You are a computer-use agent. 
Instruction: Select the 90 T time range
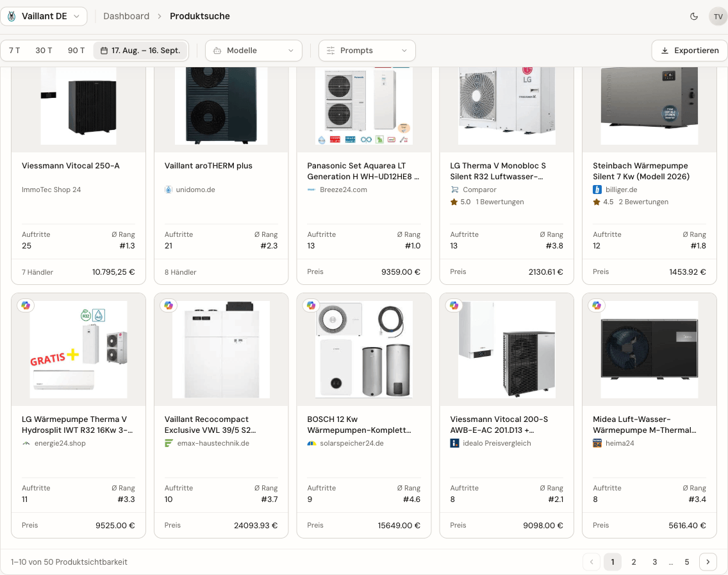(x=76, y=51)
